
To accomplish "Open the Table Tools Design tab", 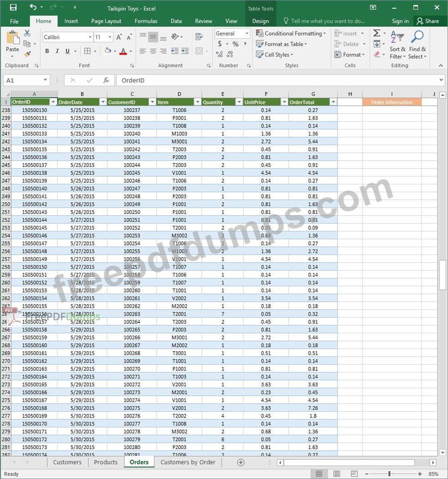I will click(x=260, y=21).
